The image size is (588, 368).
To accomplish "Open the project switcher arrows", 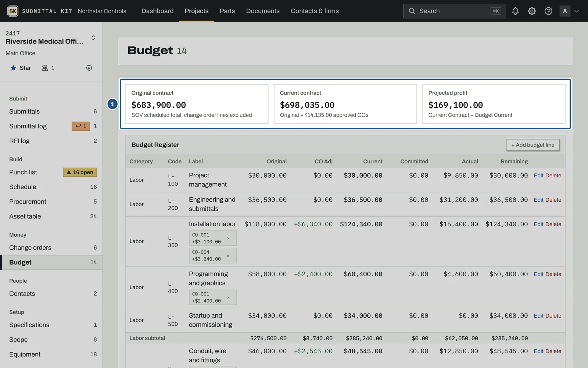I will click(x=93, y=38).
